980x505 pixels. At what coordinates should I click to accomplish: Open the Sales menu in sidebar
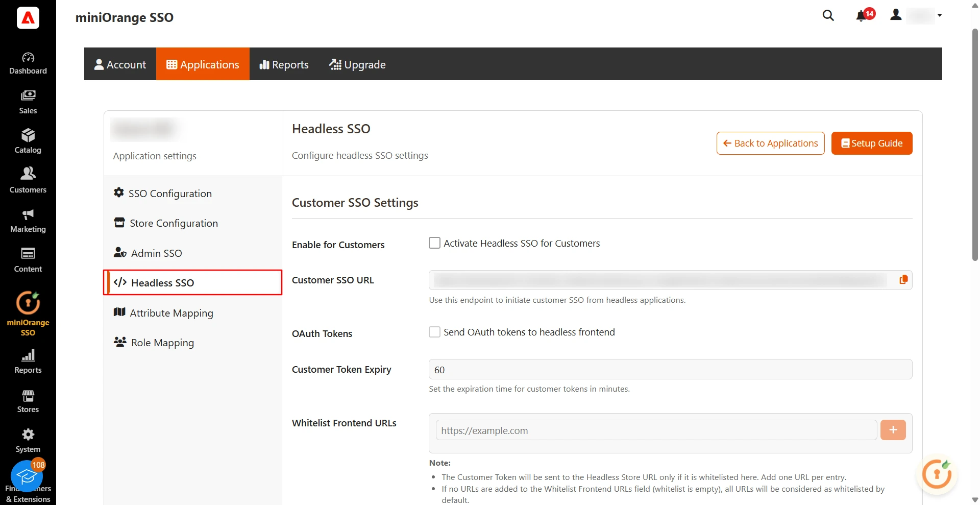[28, 103]
